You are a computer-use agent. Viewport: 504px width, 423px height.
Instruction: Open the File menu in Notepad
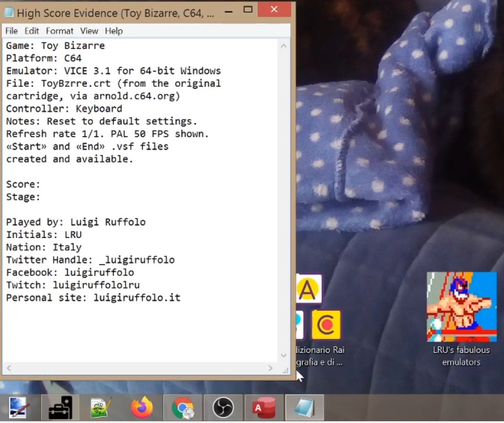click(x=11, y=31)
